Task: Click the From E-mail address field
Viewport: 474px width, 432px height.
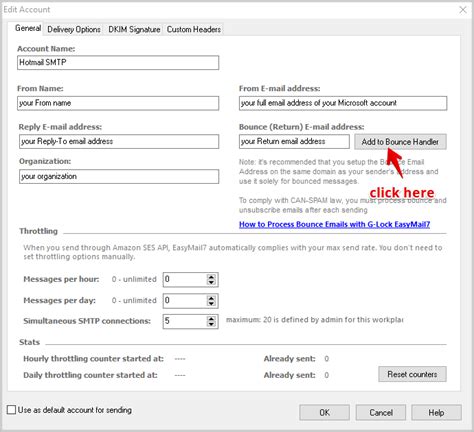Action: [343, 103]
